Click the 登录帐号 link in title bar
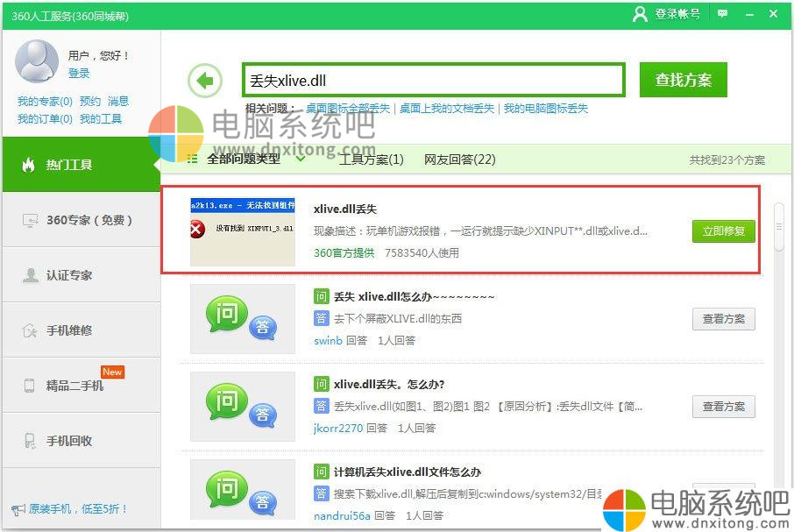The height and width of the screenshot is (532, 794). (x=677, y=14)
